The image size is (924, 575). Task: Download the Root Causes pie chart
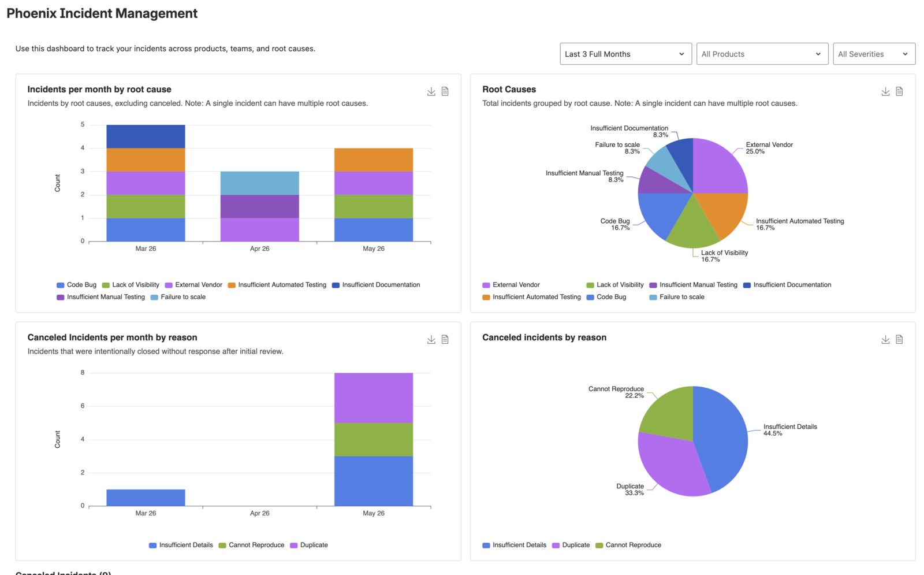click(885, 91)
